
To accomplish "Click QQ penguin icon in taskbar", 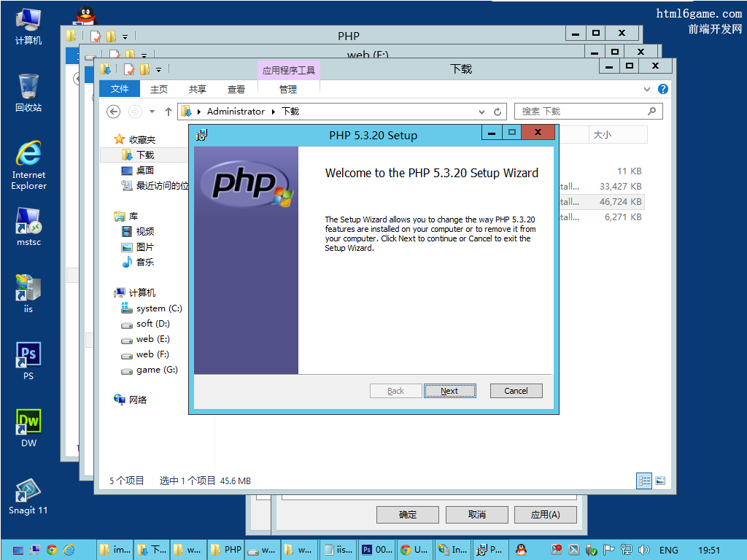I will coord(522,550).
